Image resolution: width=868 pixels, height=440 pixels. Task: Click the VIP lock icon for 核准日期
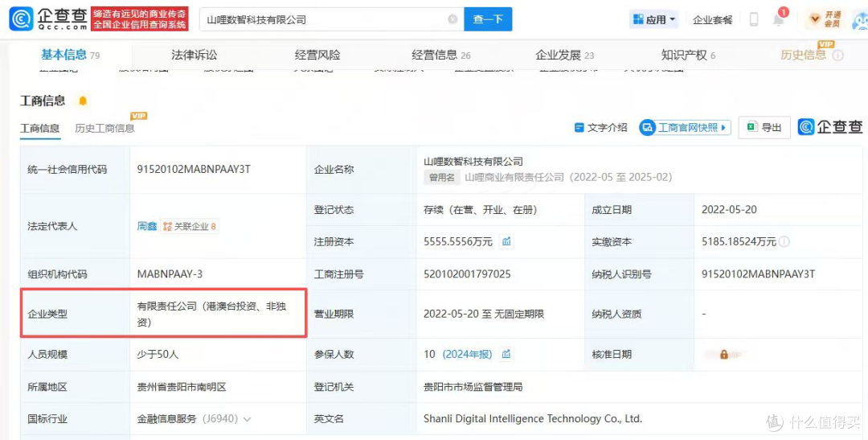(x=723, y=354)
